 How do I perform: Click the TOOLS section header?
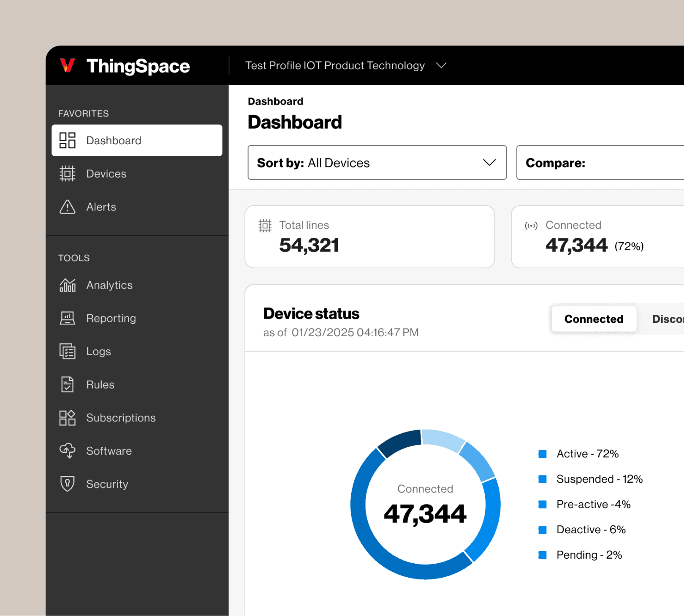click(74, 258)
